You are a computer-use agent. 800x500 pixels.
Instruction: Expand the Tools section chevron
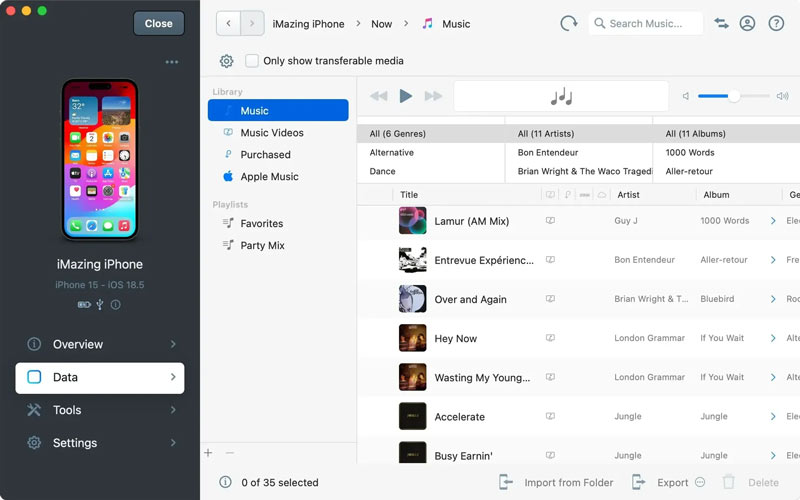tap(173, 410)
